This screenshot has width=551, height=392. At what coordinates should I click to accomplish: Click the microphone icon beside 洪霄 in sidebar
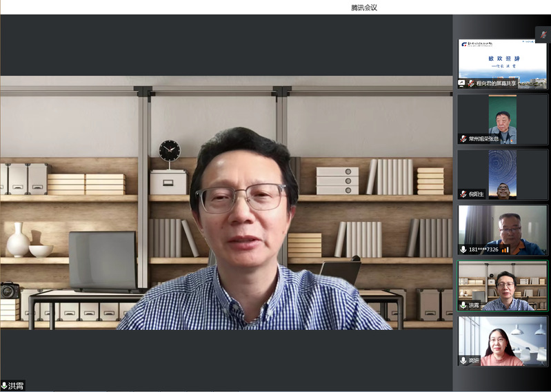(x=463, y=305)
